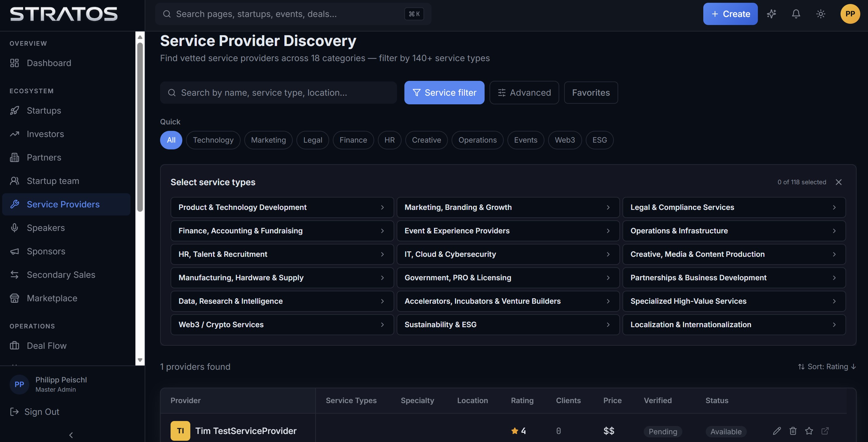Open Secondary Sales in sidebar
The width and height of the screenshot is (868, 442).
pos(66,275)
